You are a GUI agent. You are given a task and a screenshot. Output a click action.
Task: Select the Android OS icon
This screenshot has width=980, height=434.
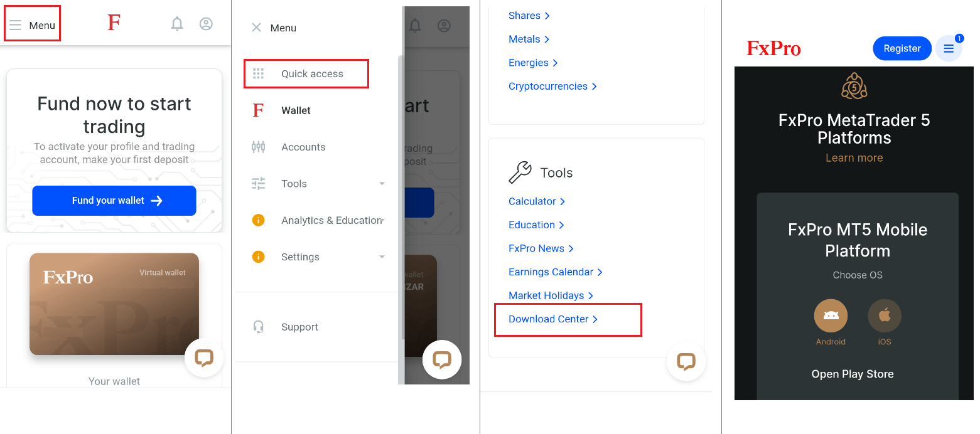(831, 315)
